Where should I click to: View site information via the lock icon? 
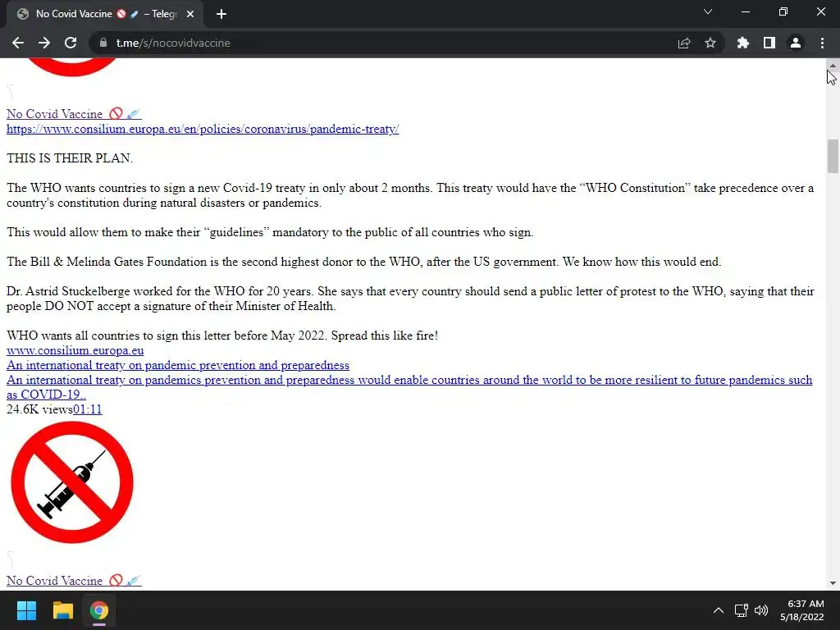103,43
